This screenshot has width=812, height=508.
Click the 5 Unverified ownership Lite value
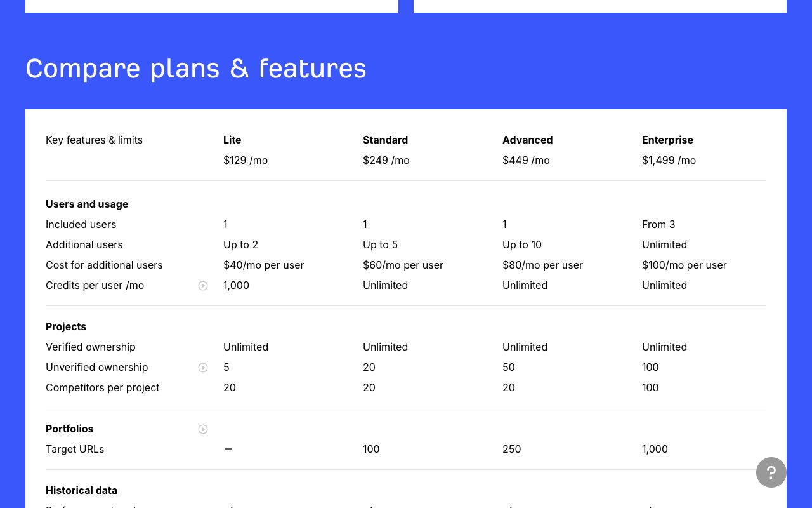(226, 367)
